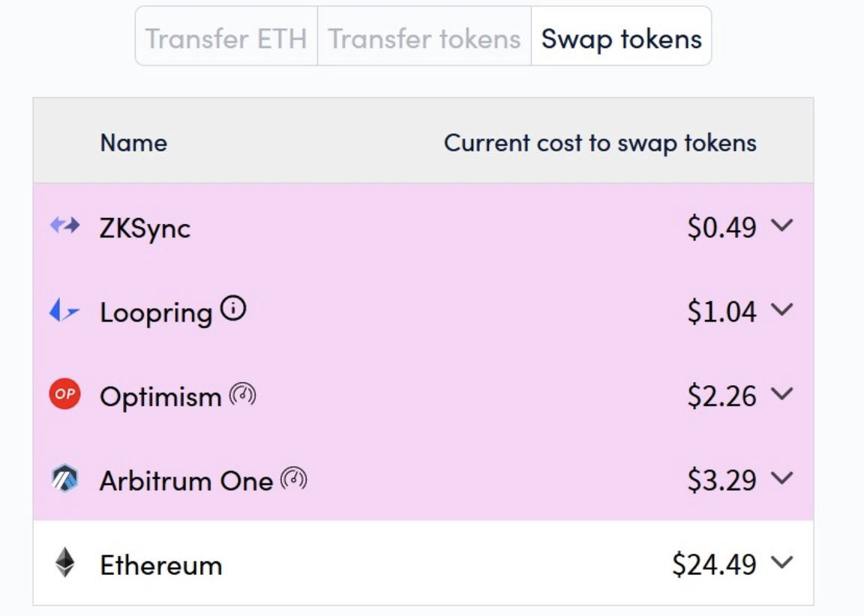Switch to the Transfer tokens tab
Image resolution: width=864 pixels, height=616 pixels.
tap(424, 36)
